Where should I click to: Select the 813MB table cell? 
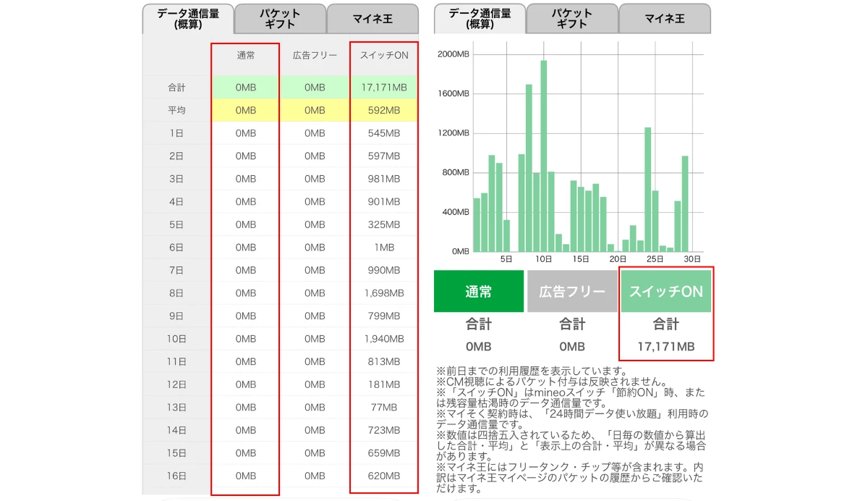point(383,361)
